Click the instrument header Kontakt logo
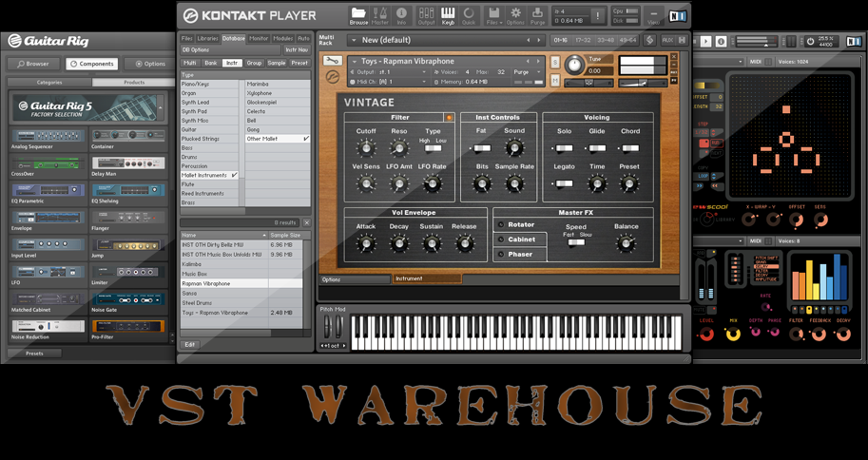The image size is (868, 460). tap(332, 77)
